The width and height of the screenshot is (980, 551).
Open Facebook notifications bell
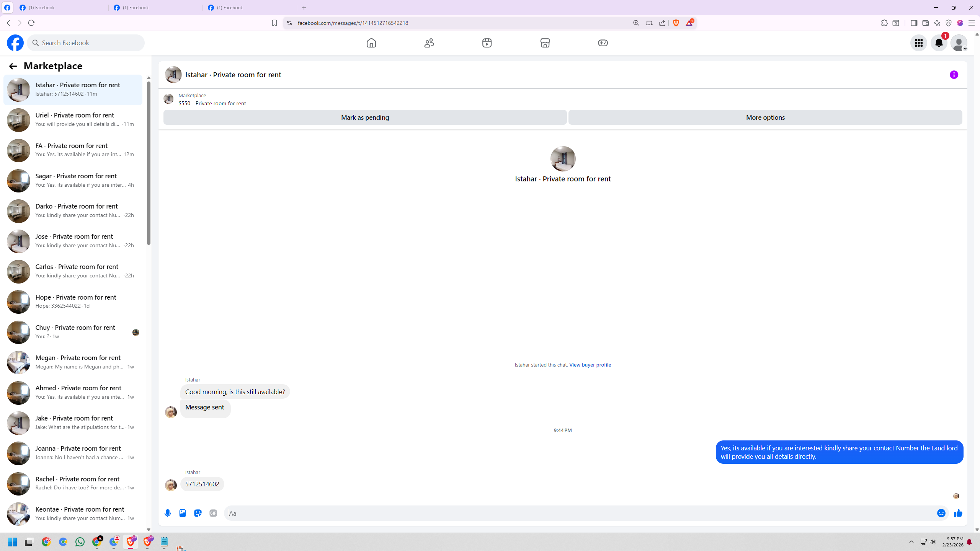click(939, 43)
